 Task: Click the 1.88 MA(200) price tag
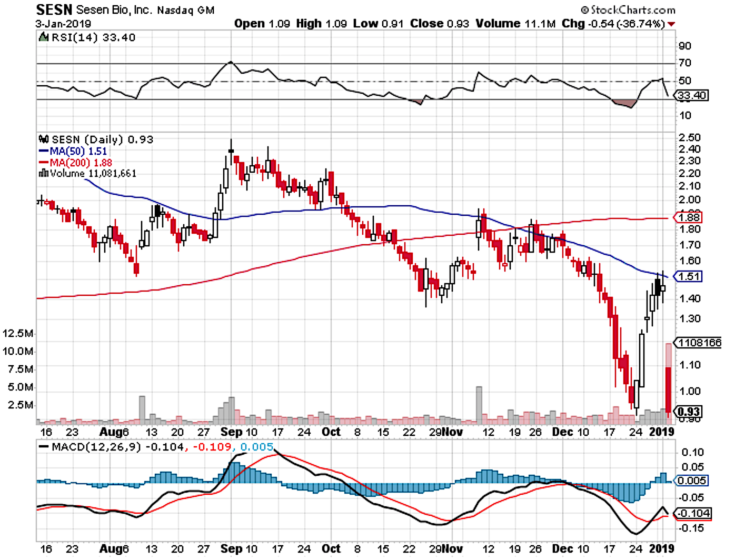point(688,217)
